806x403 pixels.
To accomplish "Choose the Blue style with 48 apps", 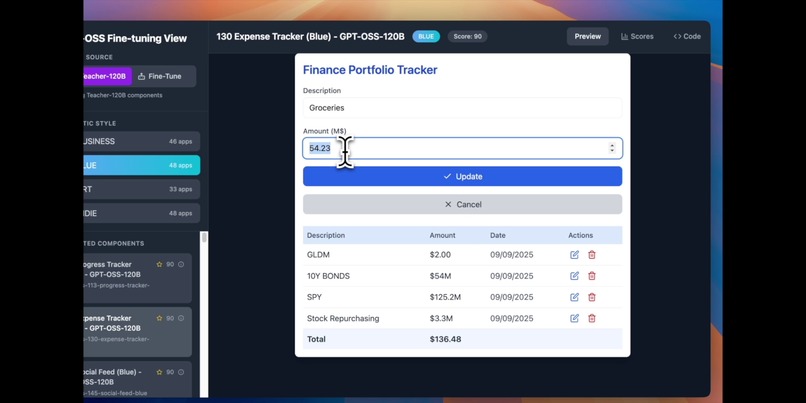I will [x=141, y=166].
